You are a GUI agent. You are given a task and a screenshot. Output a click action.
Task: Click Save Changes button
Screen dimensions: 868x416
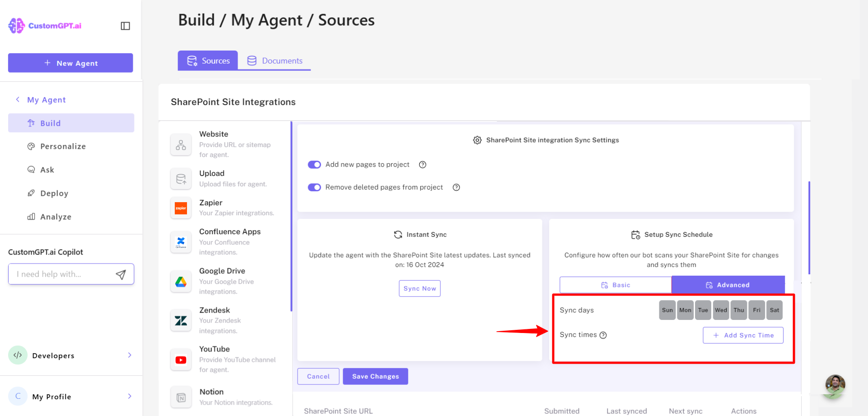point(375,376)
